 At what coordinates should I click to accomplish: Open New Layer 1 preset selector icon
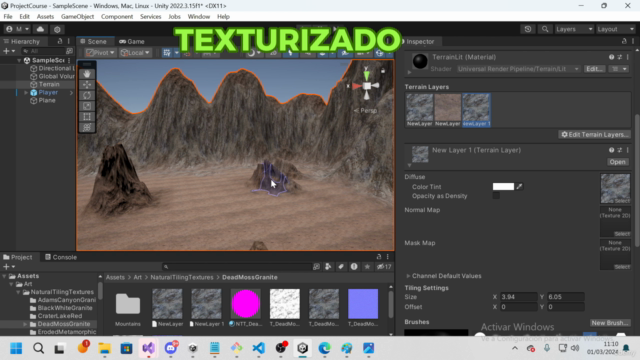[x=620, y=150]
